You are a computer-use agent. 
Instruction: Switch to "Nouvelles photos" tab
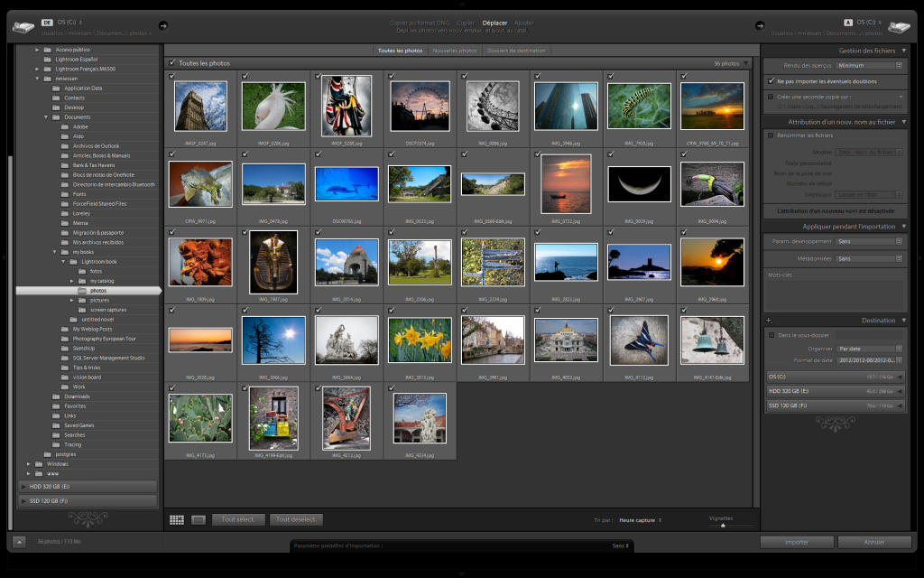pos(455,51)
